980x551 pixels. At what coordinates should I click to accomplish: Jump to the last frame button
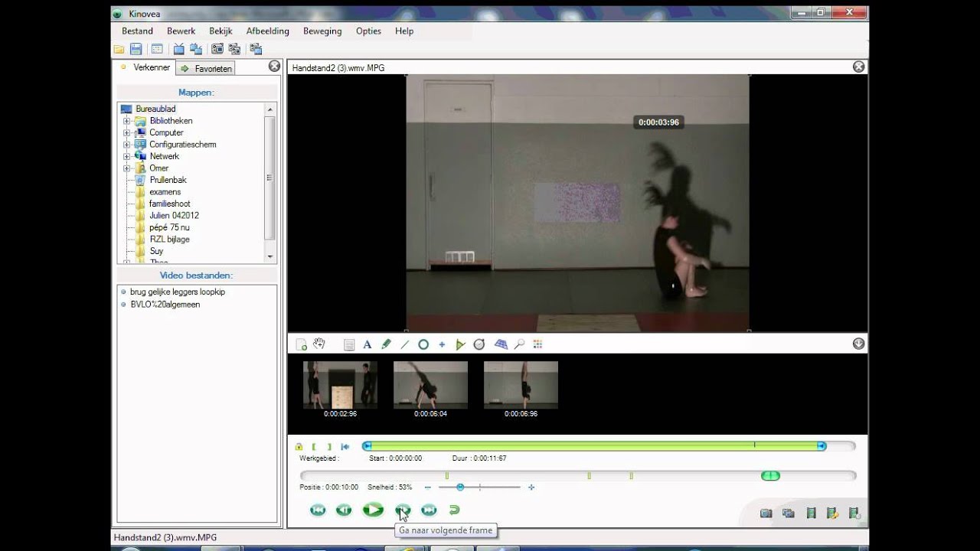(429, 510)
